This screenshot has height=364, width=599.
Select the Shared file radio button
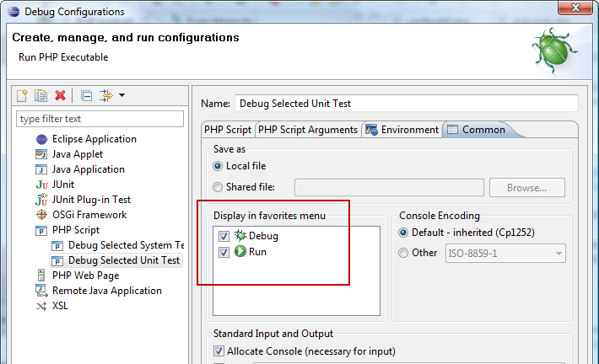click(219, 187)
